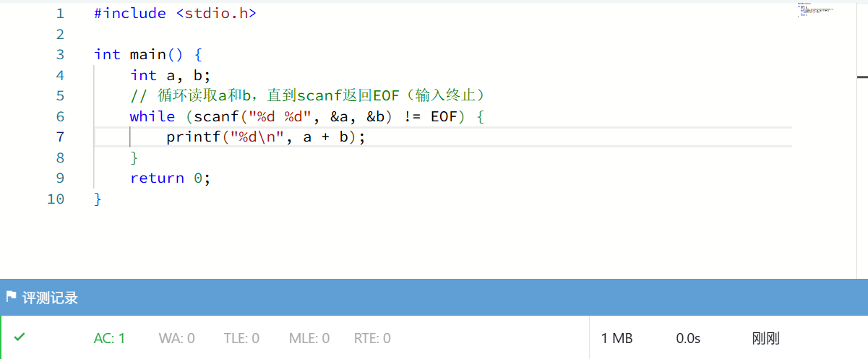Click the 0.0s runtime value

[x=688, y=338]
